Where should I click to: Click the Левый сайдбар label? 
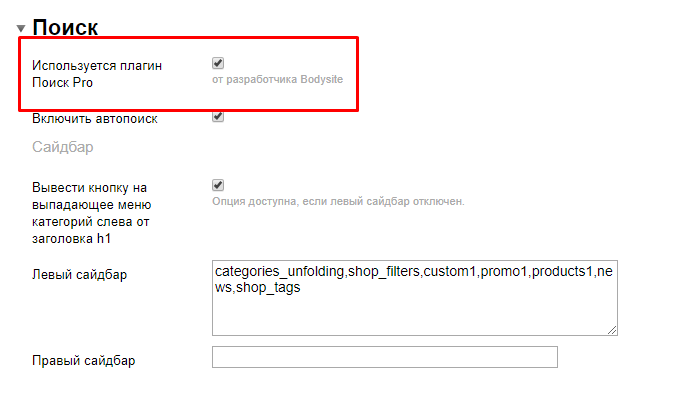tap(80, 274)
